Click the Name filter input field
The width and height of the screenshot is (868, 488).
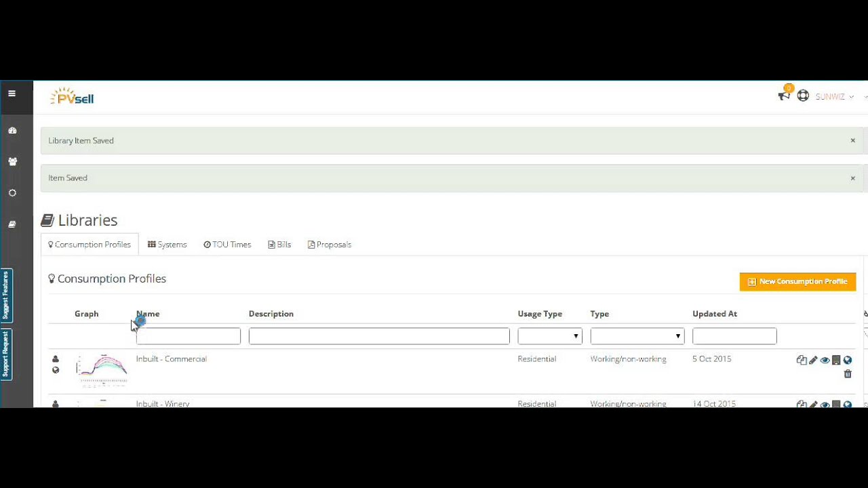pyautogui.click(x=189, y=336)
